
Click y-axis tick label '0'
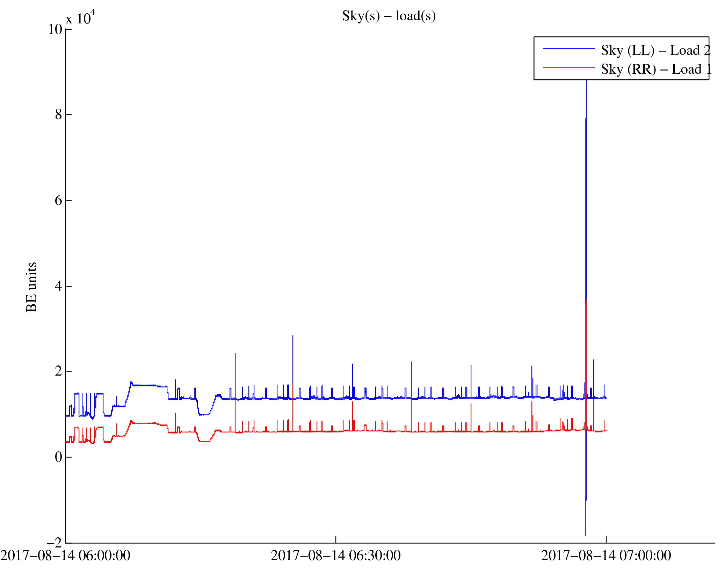pyautogui.click(x=59, y=457)
